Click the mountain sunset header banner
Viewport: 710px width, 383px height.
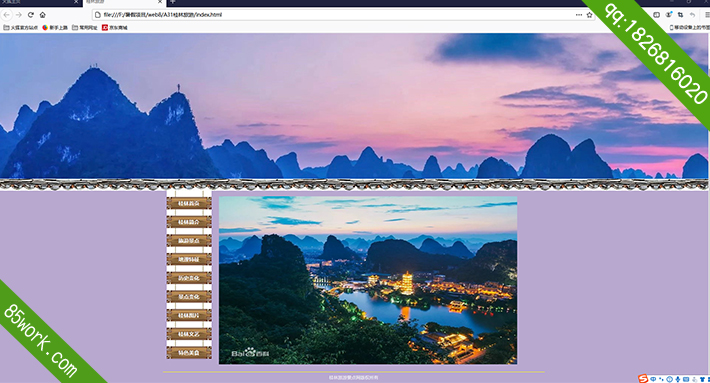click(x=354, y=106)
